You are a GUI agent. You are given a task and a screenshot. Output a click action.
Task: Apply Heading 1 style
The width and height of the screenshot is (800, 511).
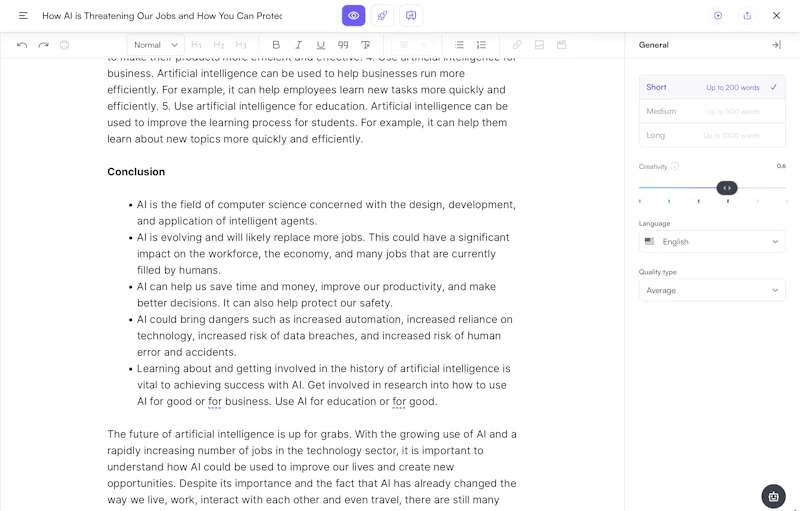tap(196, 45)
